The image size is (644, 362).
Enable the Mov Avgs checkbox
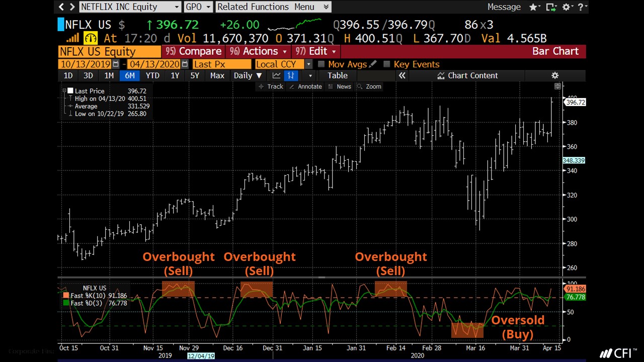coord(321,64)
